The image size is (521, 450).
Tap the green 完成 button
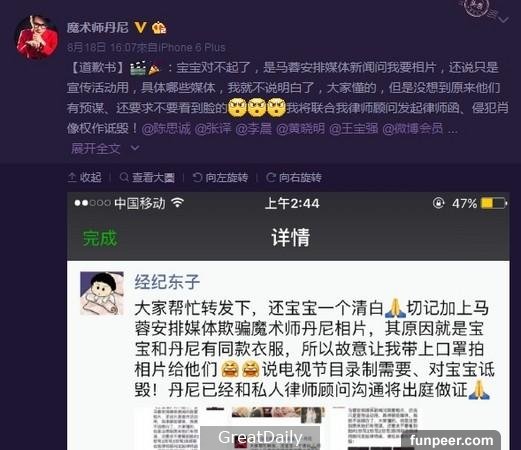pos(100,238)
